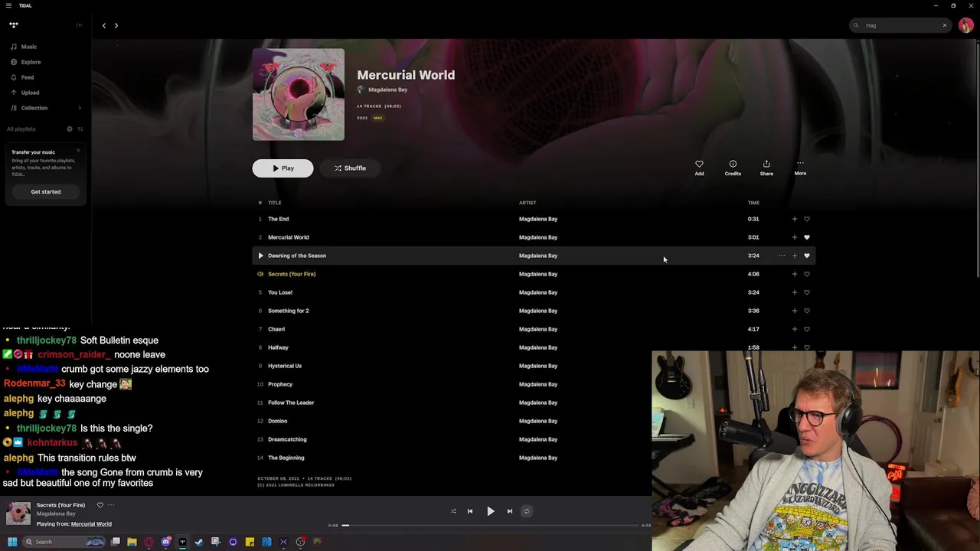The image size is (980, 551).
Task: Open the Mercurial World album cover
Action: 299,95
